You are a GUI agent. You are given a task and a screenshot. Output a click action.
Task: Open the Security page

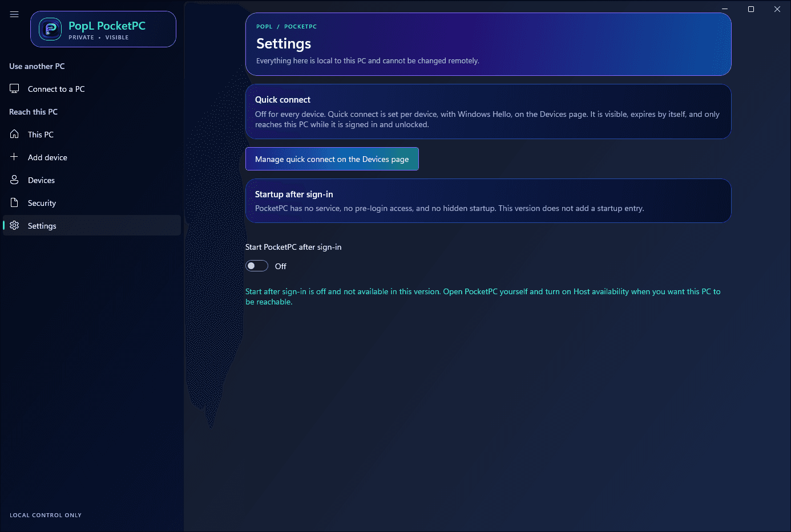tap(92, 203)
